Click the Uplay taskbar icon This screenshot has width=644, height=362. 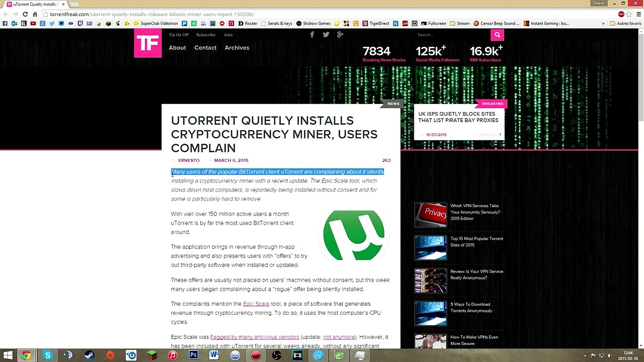(x=131, y=355)
